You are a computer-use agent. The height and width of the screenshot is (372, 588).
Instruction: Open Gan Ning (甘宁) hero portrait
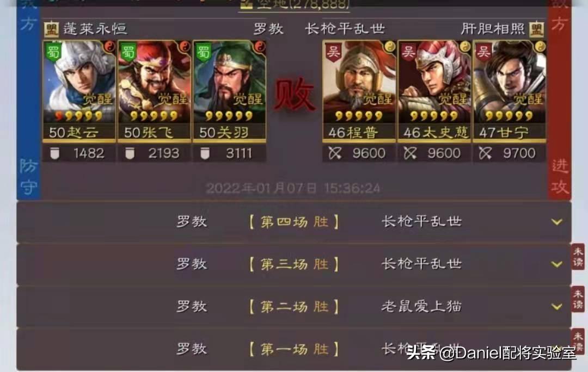[509, 91]
